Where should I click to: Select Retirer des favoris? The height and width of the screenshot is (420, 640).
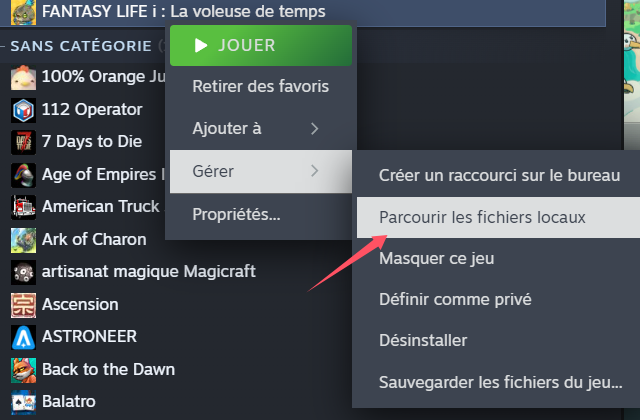pyautogui.click(x=261, y=87)
